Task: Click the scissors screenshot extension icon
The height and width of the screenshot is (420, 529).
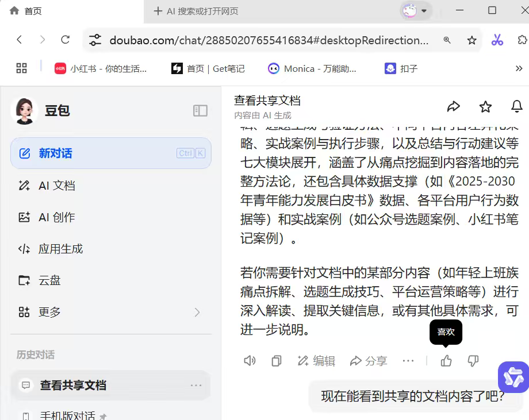Action: tap(497, 40)
